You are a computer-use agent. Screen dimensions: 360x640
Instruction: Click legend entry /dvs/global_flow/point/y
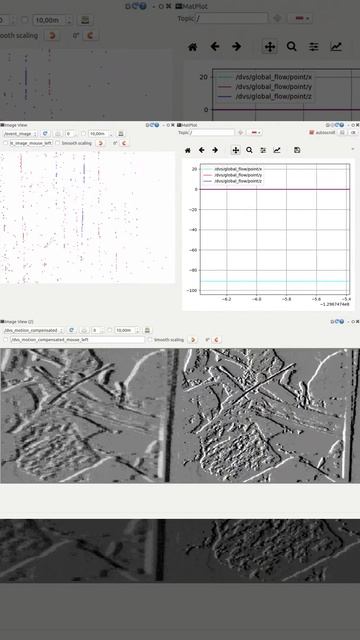[238, 175]
